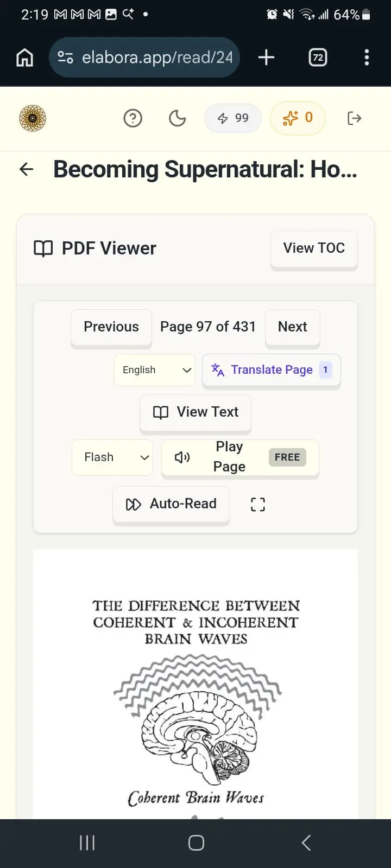The height and width of the screenshot is (868, 391).
Task: Expand the English language dropdown
Action: (x=155, y=370)
